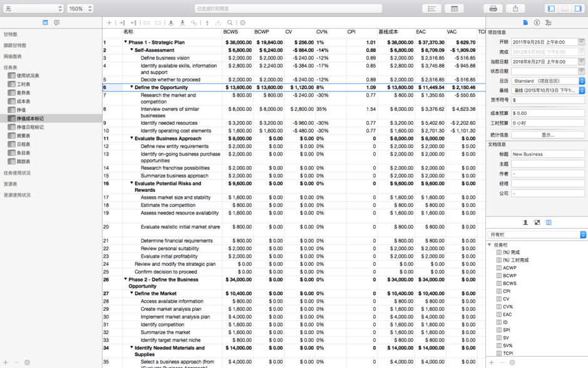The image size is (588, 368).
Task: Add a new task with the plus toolbar icon
Action: tap(110, 23)
